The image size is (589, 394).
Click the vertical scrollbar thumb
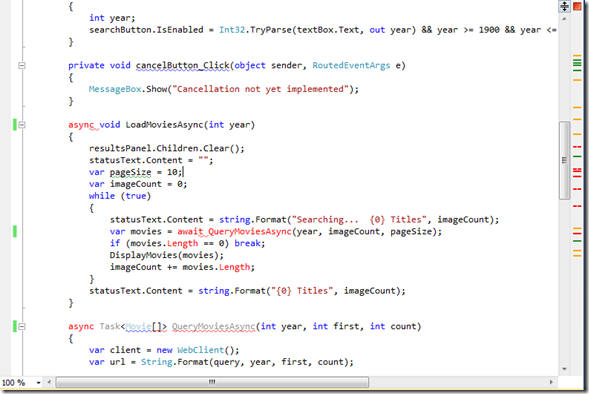click(x=564, y=160)
